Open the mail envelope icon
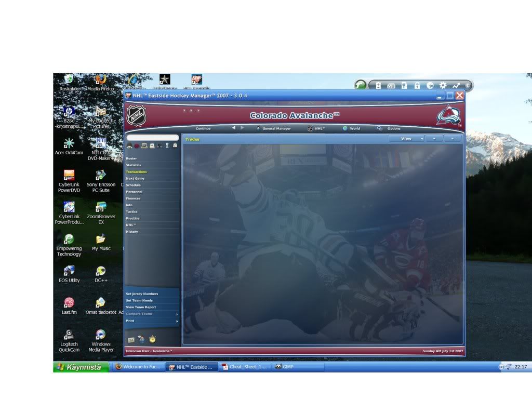The width and height of the screenshot is (532, 399). point(131,340)
